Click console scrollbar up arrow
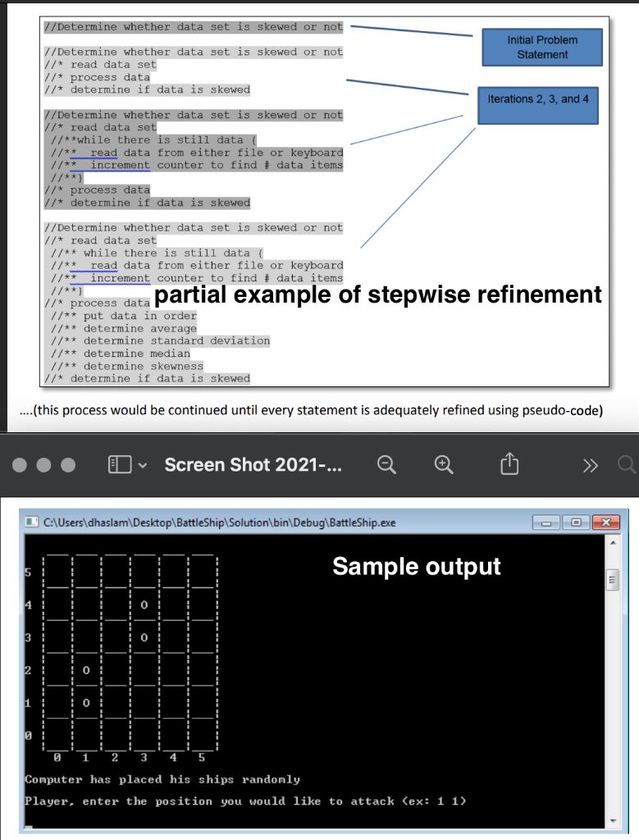The height and width of the screenshot is (840, 639). tap(614, 543)
